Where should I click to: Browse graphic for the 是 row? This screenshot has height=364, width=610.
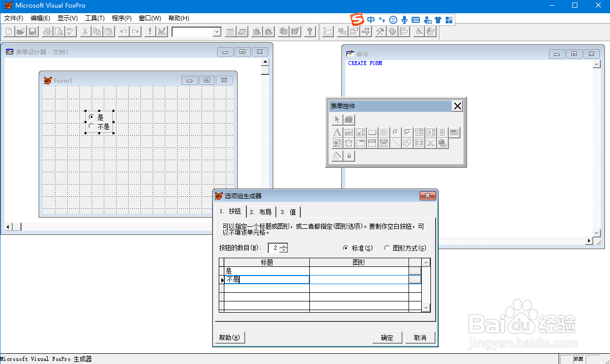click(415, 271)
